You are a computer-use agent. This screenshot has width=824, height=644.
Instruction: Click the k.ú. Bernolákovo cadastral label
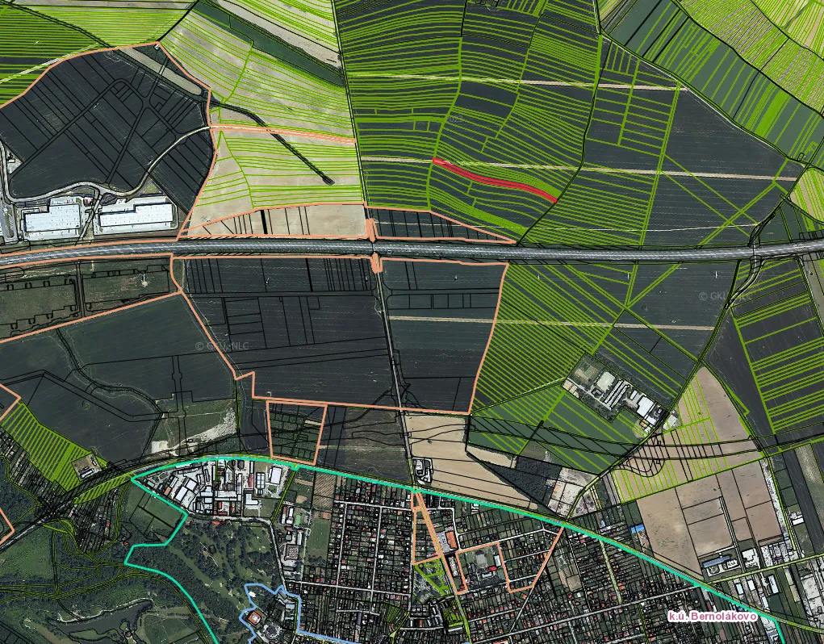click(x=713, y=616)
